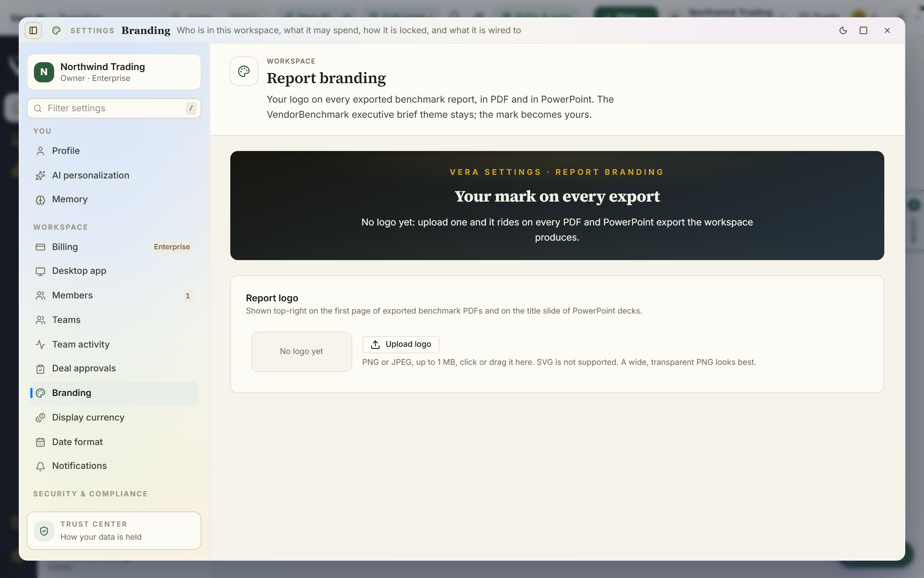
Task: Click the Upload logo button
Action: coord(401,344)
